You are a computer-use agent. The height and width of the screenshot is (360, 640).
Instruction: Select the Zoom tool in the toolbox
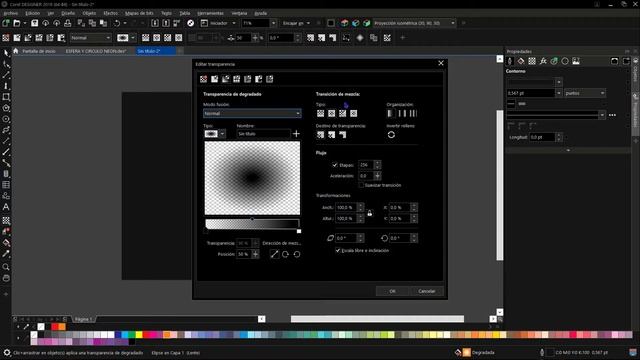(x=6, y=267)
